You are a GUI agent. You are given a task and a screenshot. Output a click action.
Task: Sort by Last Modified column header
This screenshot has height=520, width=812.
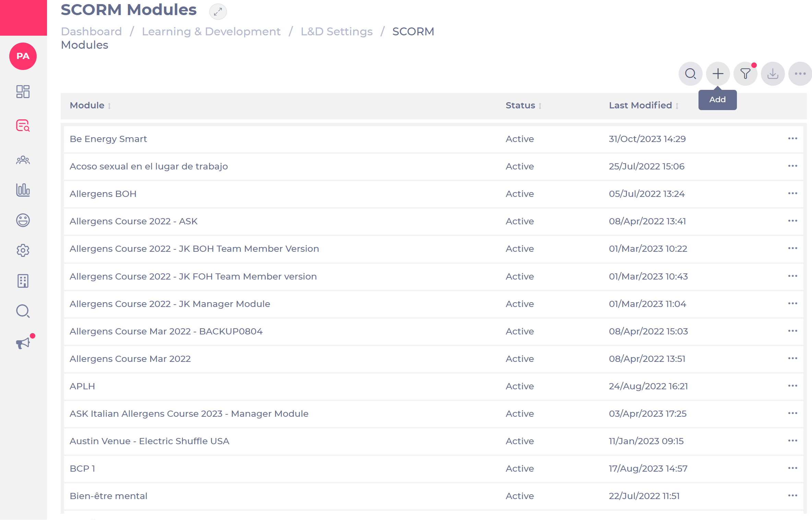(x=644, y=105)
